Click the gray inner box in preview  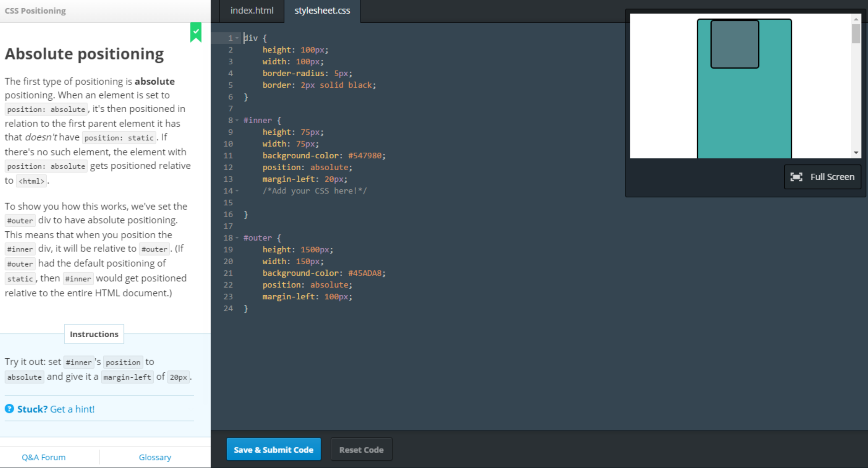click(734, 44)
